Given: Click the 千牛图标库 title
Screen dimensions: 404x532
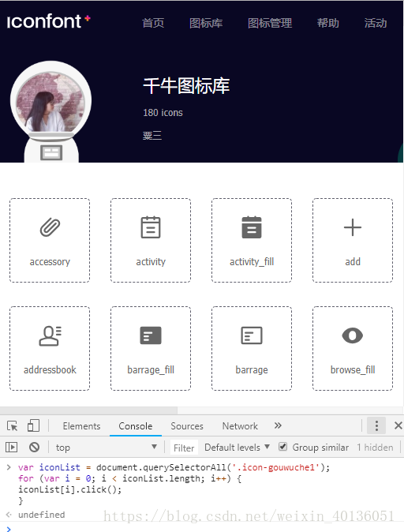Looking at the screenshot, I should tap(186, 85).
